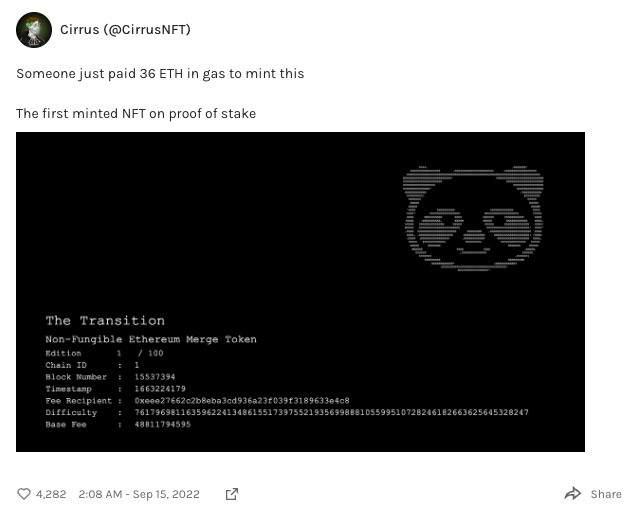The image size is (632, 511).
Task: Click the Non-Fungible Ethereum Merge Token subtitle
Action: tap(151, 339)
